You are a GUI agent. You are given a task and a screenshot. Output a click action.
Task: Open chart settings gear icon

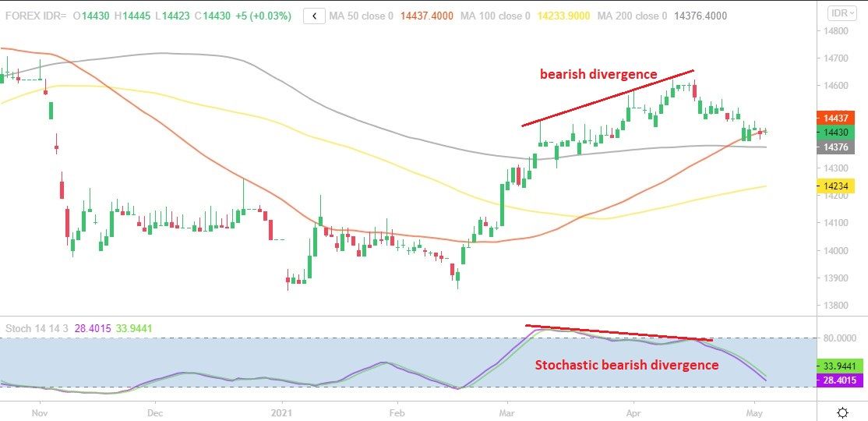pos(842,412)
